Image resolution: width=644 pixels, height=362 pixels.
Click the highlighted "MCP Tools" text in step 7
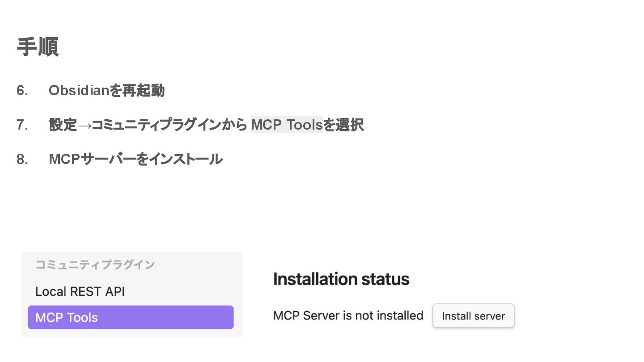coord(287,125)
